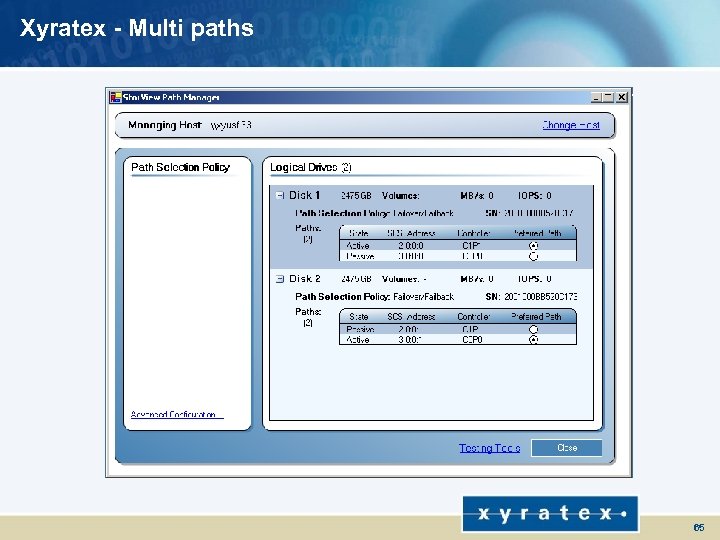Image resolution: width=720 pixels, height=540 pixels.
Task: Collapse the Disk 2 entry
Action: click(x=280, y=279)
